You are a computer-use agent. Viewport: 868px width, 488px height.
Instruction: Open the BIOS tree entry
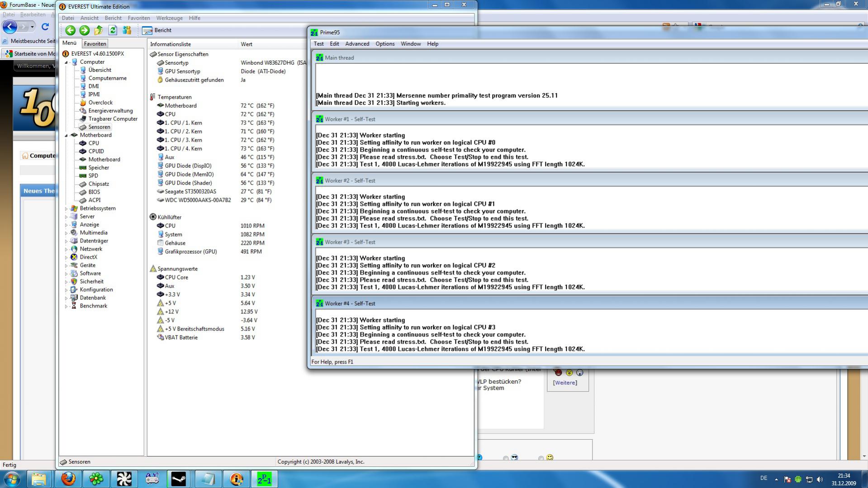tap(94, 192)
